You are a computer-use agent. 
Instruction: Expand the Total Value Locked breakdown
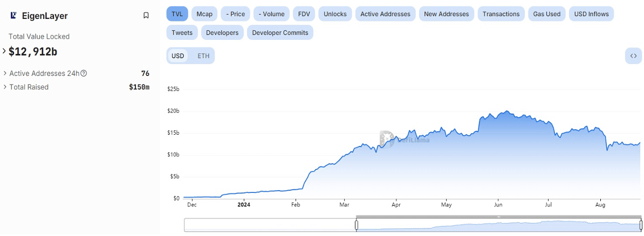click(x=4, y=51)
